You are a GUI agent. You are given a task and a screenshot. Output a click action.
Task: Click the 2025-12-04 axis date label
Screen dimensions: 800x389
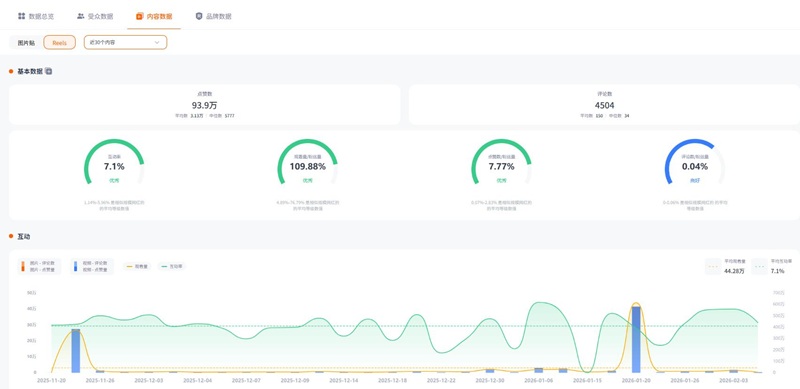(x=198, y=380)
